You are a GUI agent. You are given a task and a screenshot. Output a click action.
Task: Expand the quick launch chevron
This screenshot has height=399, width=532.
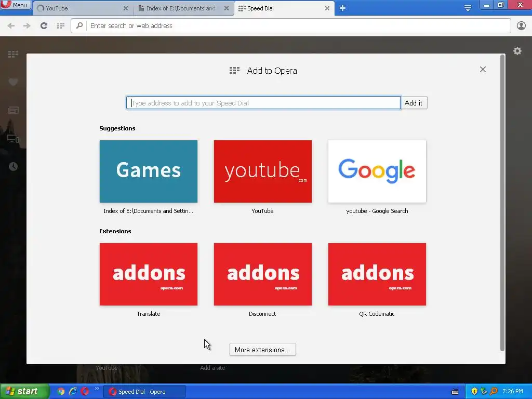click(97, 389)
